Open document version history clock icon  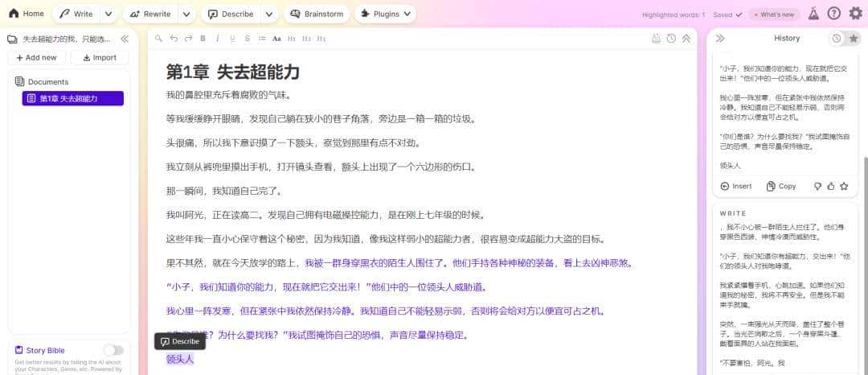pos(671,38)
